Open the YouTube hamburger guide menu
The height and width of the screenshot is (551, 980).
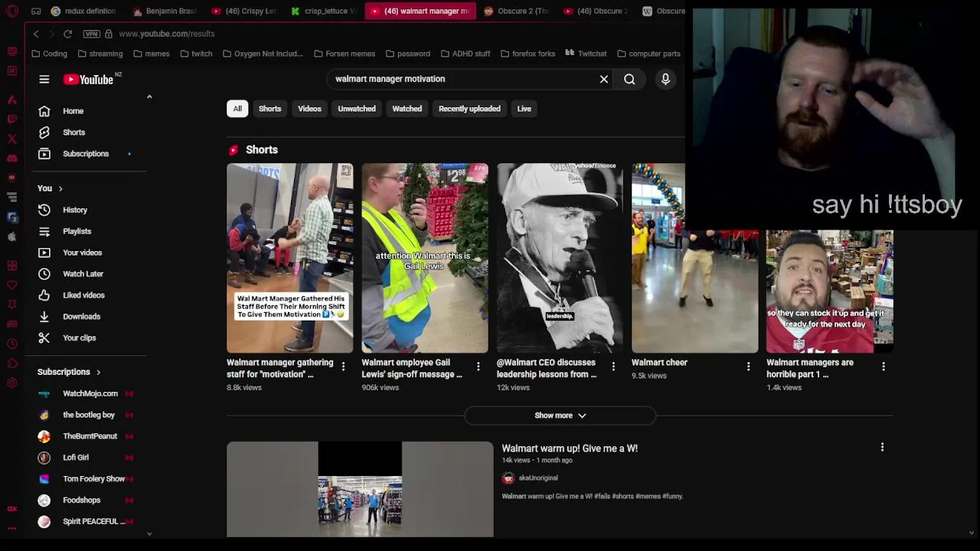point(44,80)
